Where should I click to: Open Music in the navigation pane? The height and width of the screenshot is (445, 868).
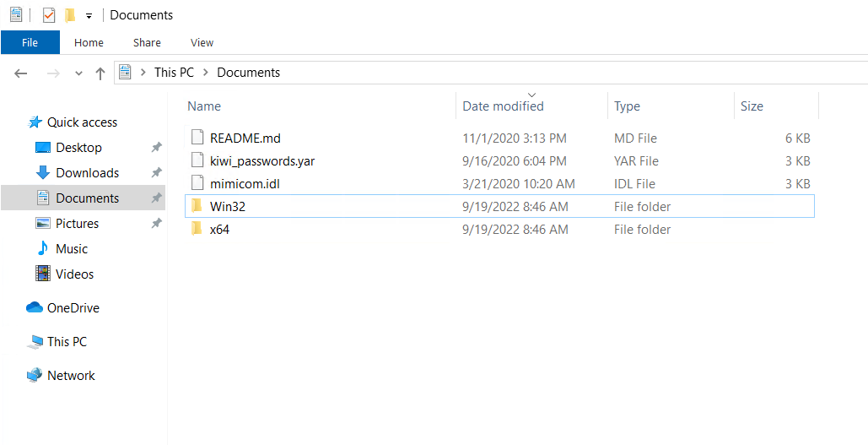[x=72, y=249]
